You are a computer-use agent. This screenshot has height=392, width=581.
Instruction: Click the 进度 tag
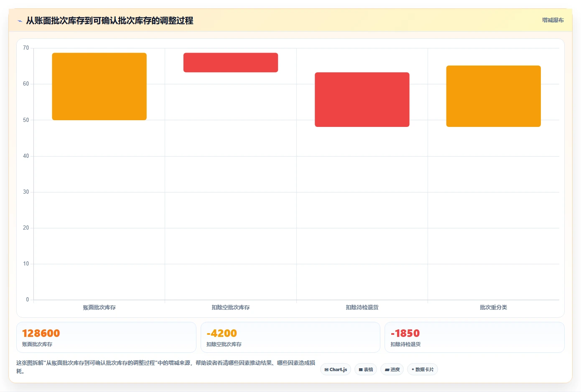392,369
